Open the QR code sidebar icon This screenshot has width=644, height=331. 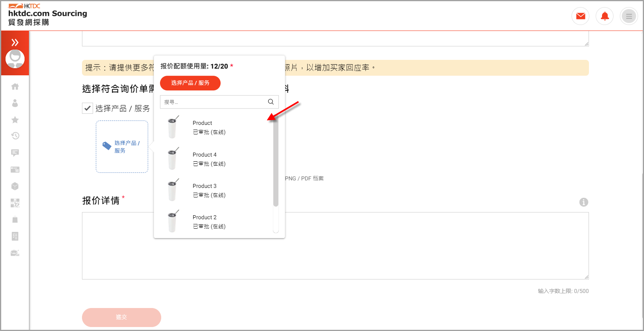[x=15, y=203]
